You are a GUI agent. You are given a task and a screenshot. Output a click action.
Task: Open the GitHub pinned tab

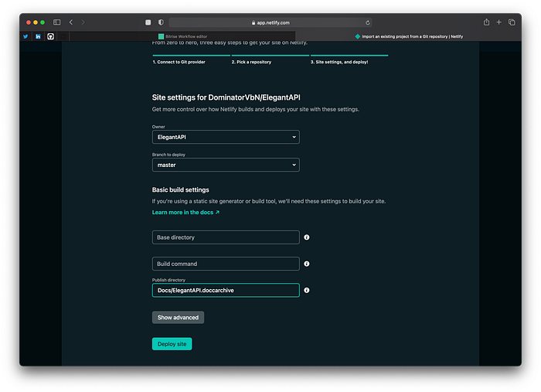click(x=50, y=36)
